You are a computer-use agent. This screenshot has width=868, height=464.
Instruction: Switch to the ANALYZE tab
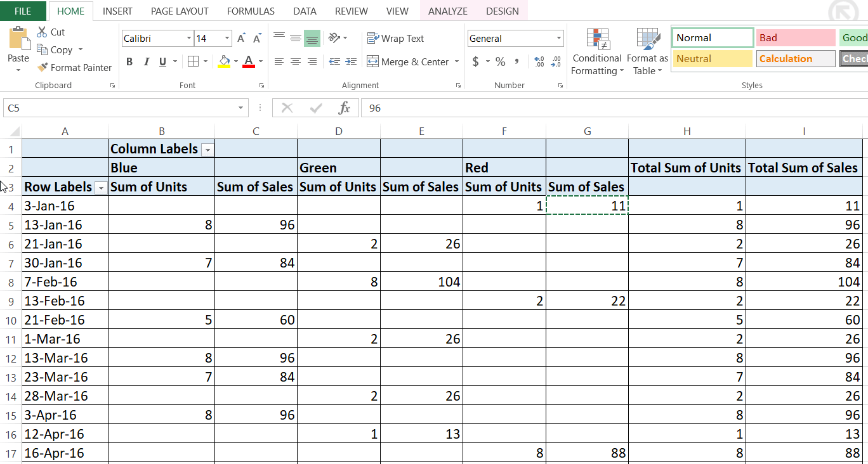pyautogui.click(x=447, y=11)
